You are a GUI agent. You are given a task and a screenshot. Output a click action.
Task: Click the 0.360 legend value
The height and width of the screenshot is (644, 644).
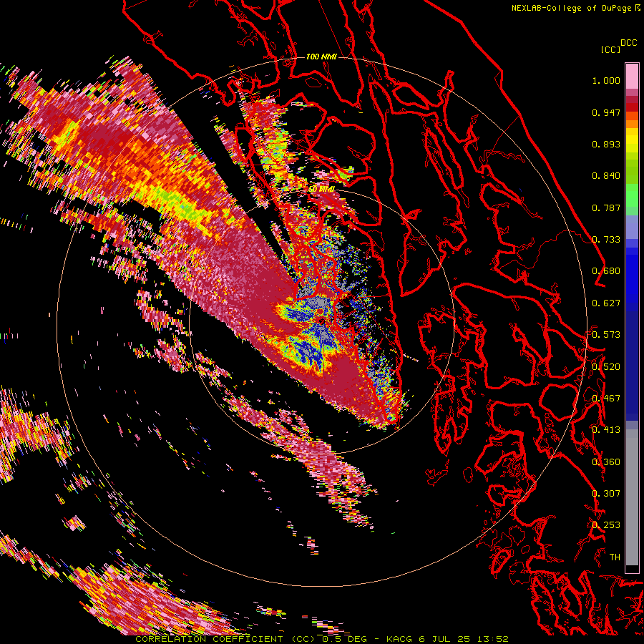click(x=606, y=462)
